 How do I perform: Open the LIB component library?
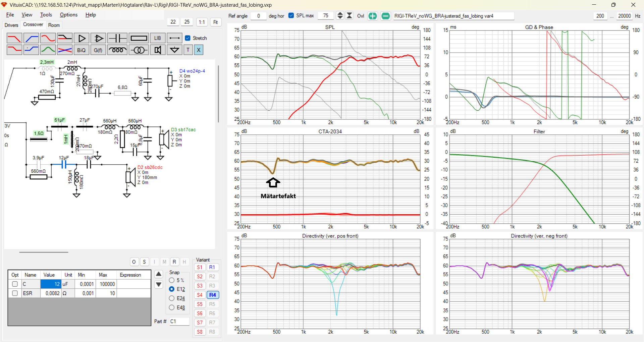click(158, 38)
